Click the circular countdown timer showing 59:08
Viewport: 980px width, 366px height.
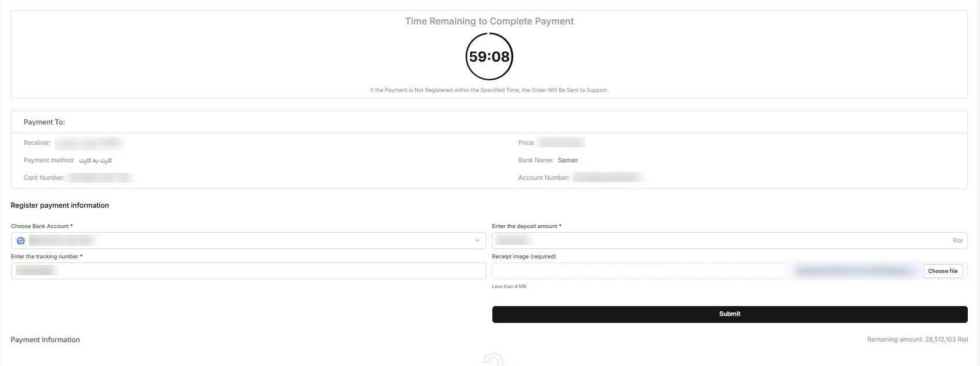489,56
